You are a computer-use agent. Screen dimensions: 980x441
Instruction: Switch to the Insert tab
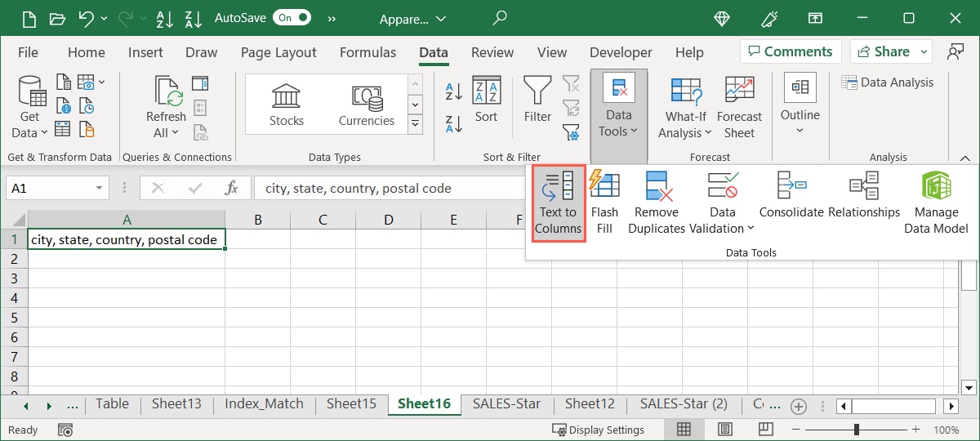coord(145,52)
